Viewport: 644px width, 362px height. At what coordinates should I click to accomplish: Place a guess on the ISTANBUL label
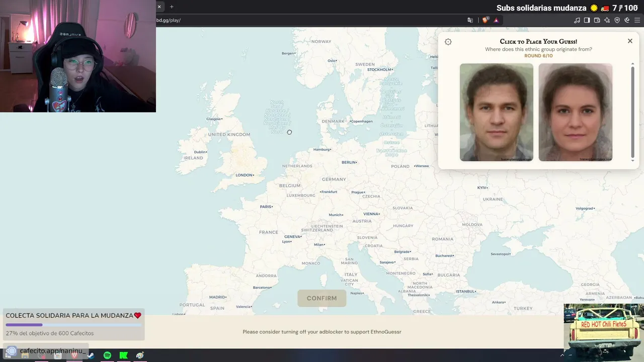[x=465, y=291]
